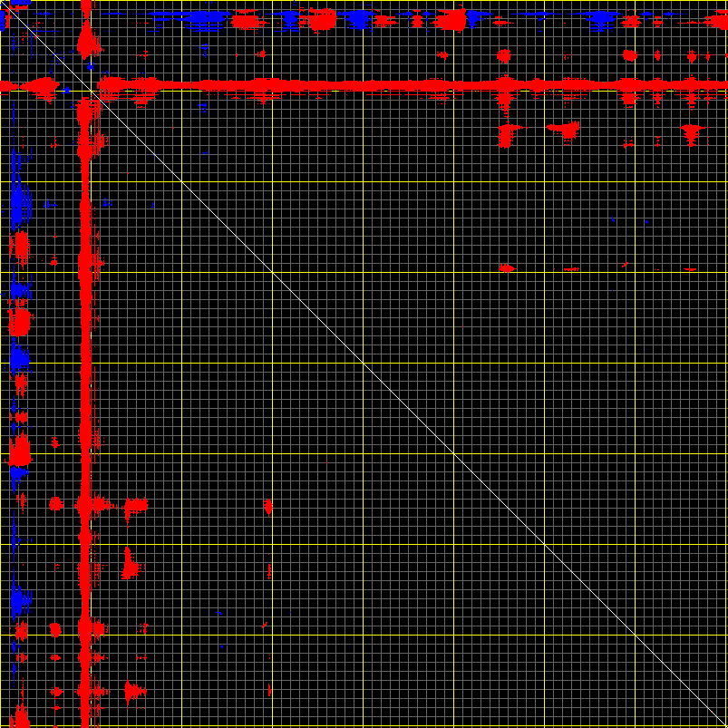Click the lowest red blob right of the vertical band

pyautogui.click(x=133, y=694)
